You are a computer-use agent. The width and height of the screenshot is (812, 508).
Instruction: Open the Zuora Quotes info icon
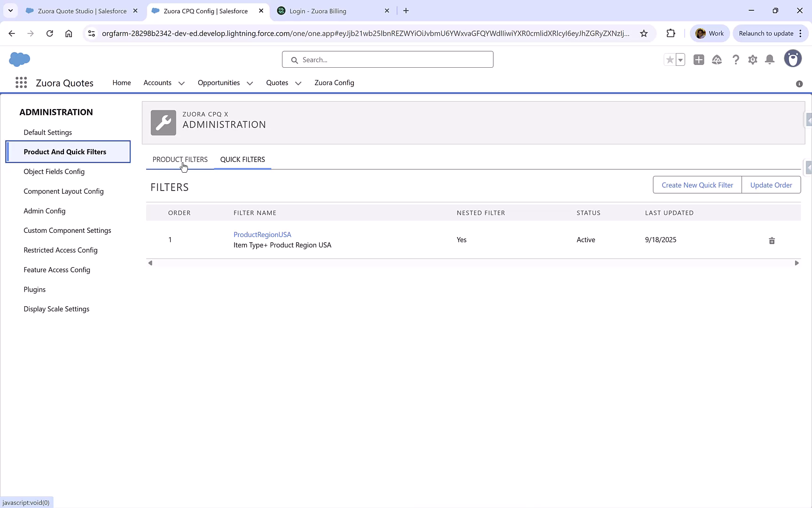click(799, 84)
